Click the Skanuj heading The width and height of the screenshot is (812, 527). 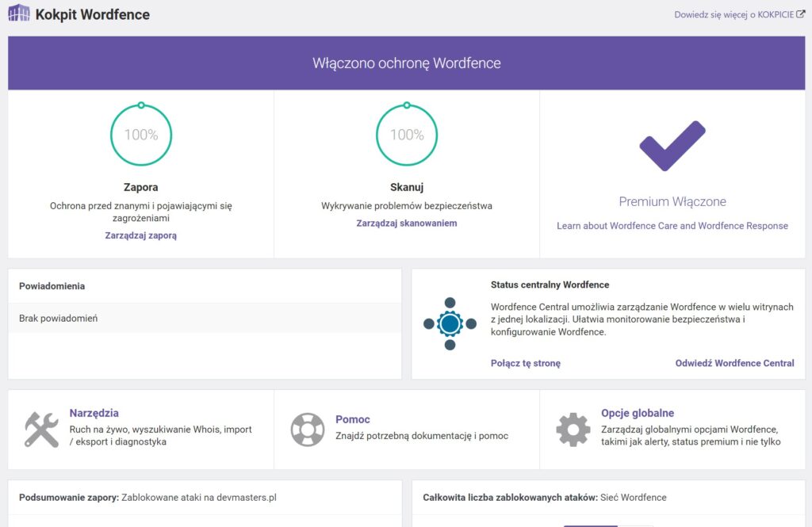[x=407, y=187]
